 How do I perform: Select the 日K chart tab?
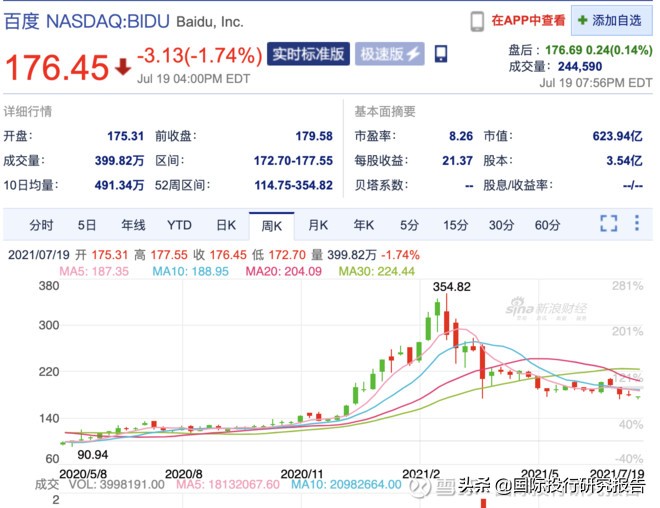pos(226,225)
